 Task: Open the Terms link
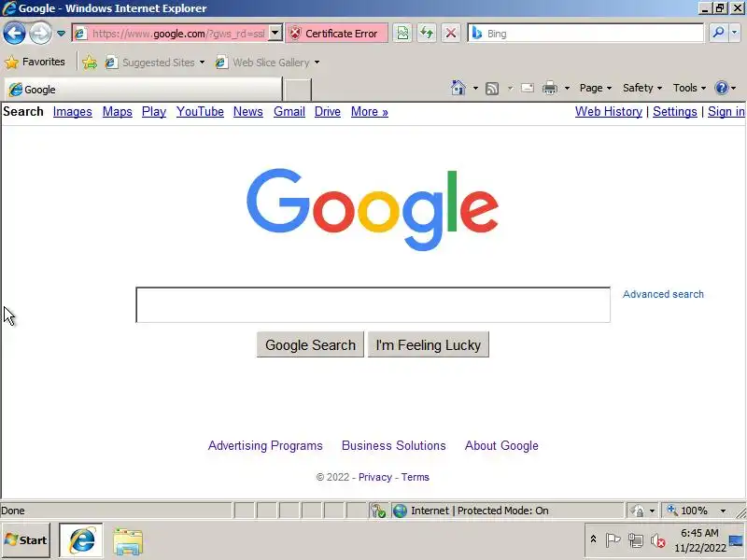[x=415, y=477]
